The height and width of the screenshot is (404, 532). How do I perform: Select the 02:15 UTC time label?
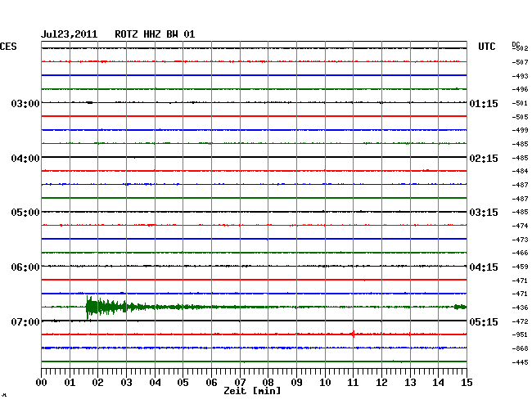tap(484, 159)
